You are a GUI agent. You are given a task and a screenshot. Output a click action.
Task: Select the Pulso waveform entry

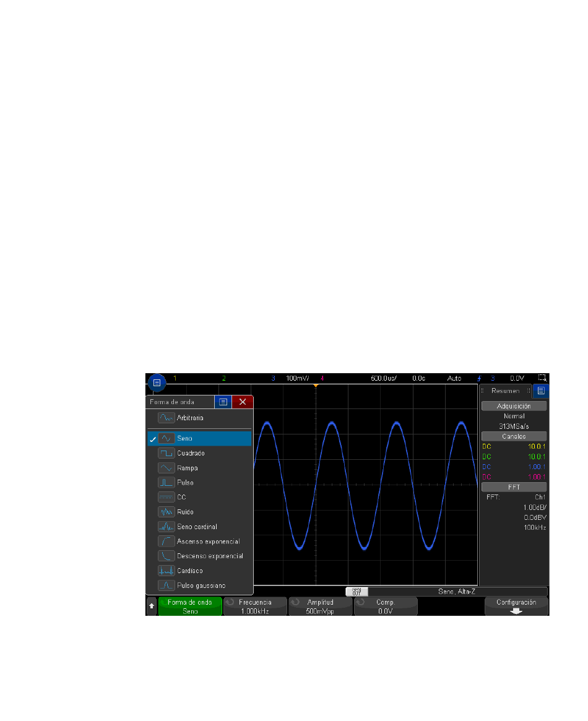tap(199, 482)
